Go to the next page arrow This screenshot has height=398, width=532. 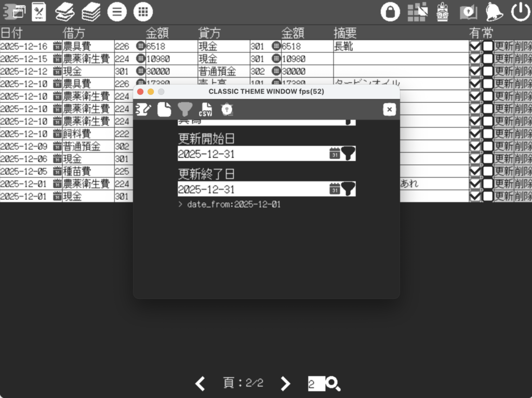tap(285, 383)
